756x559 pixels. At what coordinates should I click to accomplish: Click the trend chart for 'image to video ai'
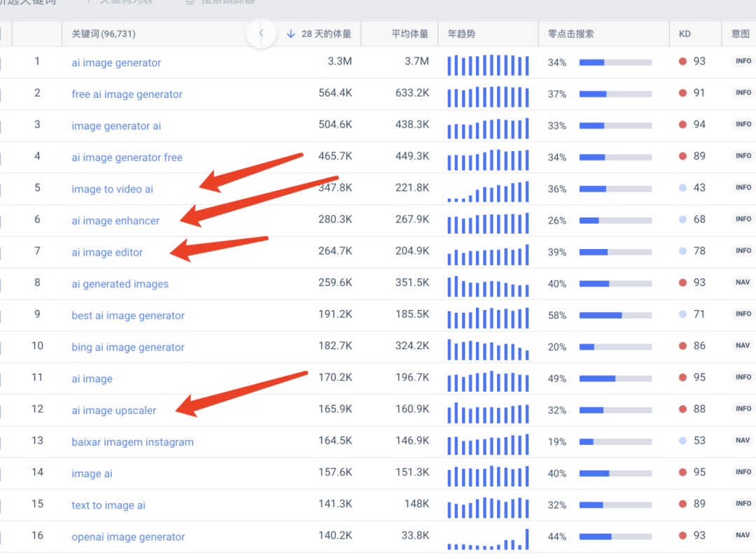coord(488,191)
